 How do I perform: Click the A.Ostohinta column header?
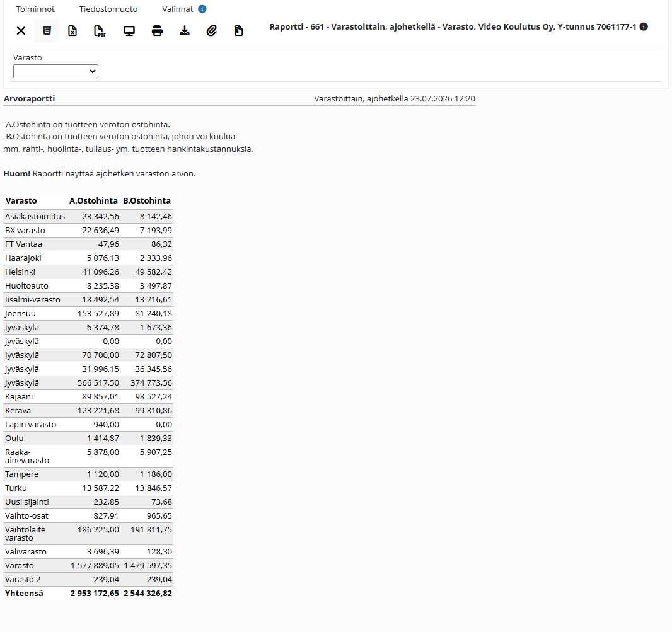click(93, 200)
